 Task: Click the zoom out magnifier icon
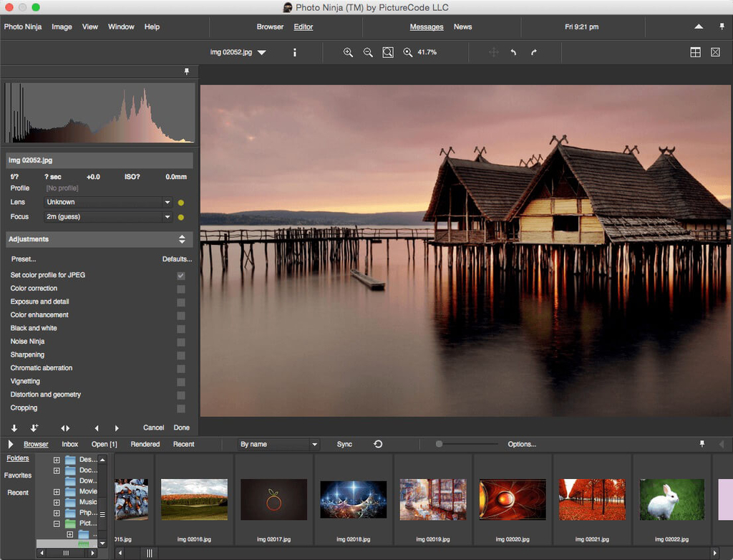pos(368,52)
